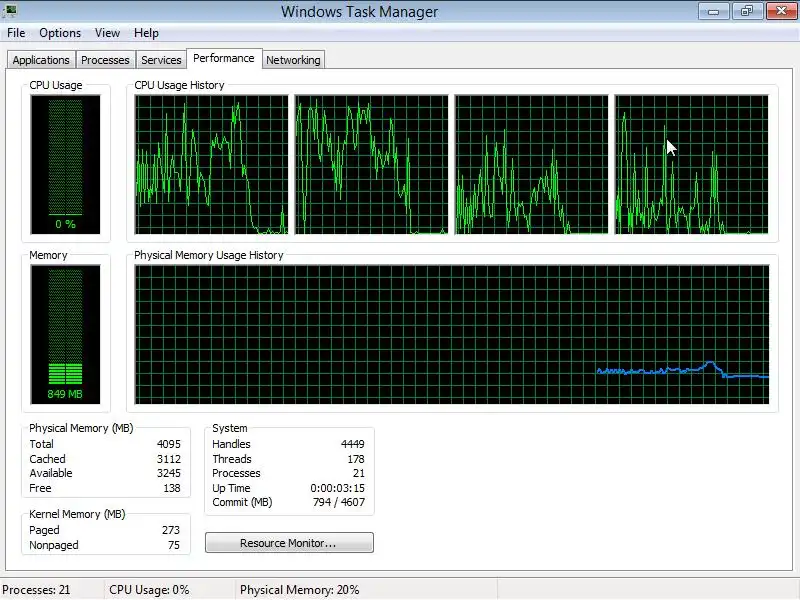The image size is (800, 600).
Task: Click the Task Manager title bar icon
Action: click(9, 10)
